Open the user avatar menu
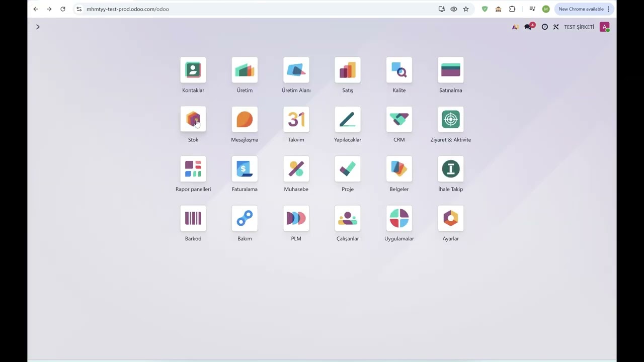The height and width of the screenshot is (362, 644). (x=605, y=27)
